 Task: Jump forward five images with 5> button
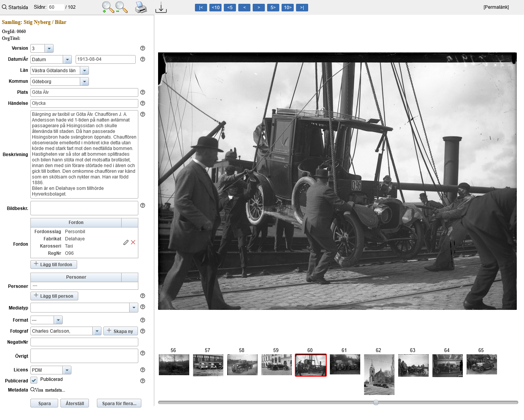click(273, 7)
